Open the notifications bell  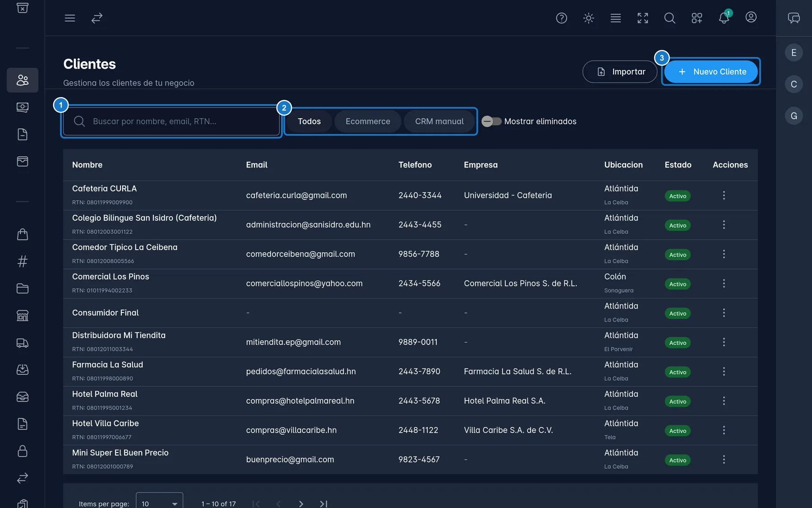(x=724, y=18)
